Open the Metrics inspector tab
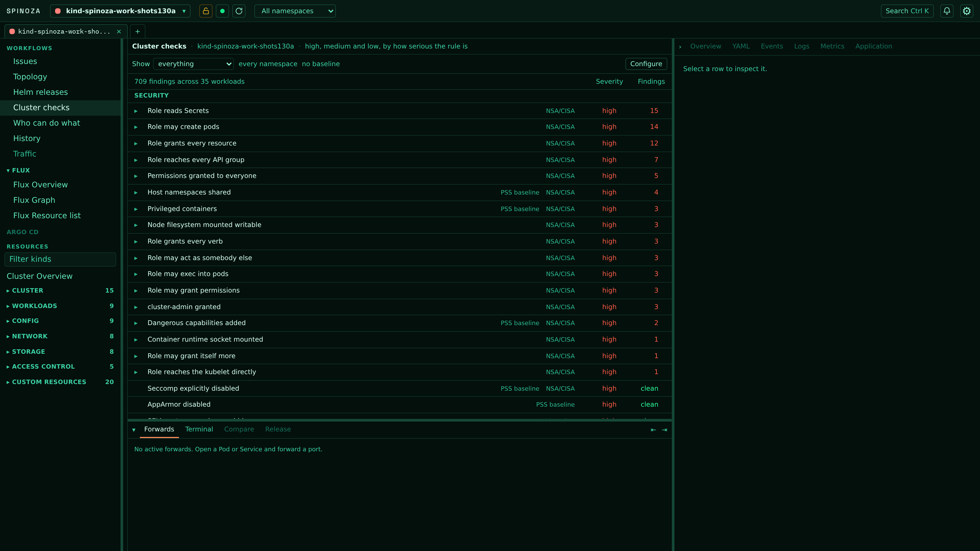This screenshot has height=551, width=980. coord(832,46)
